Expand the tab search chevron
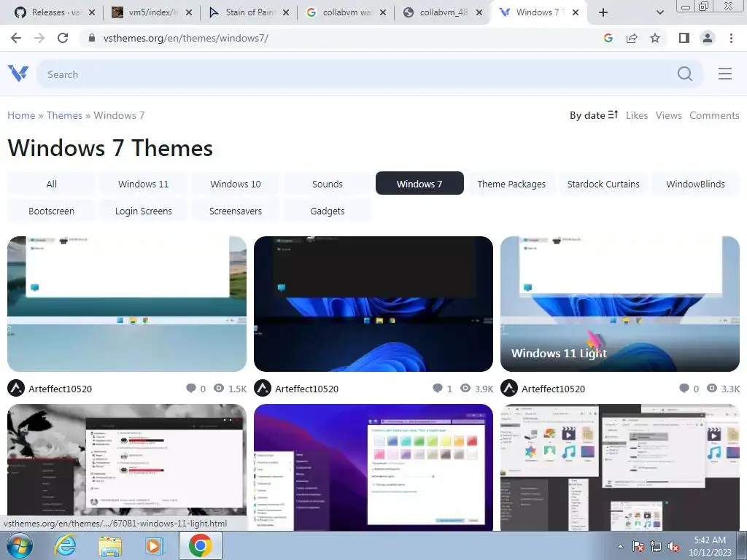The image size is (747, 560). coord(659,13)
